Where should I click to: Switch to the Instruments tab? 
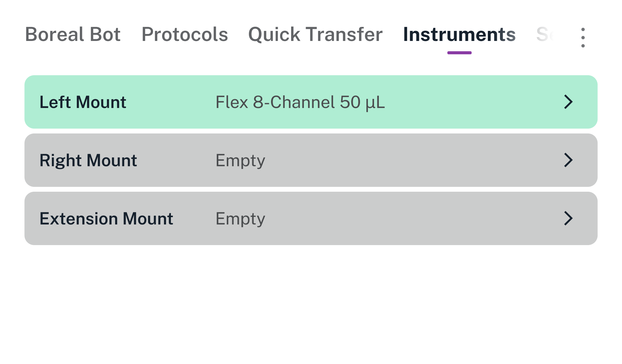459,34
